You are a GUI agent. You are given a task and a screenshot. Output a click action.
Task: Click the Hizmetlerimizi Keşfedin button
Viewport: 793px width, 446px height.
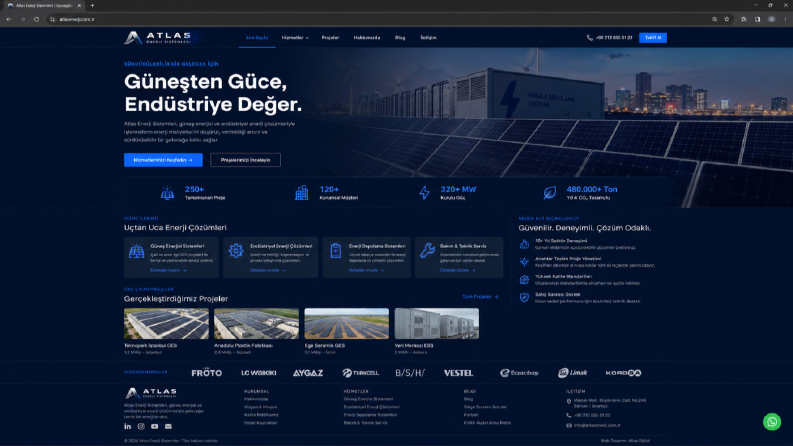(x=163, y=160)
